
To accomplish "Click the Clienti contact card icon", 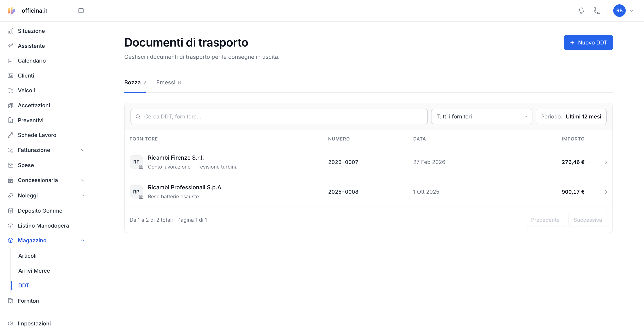I will (x=11, y=75).
